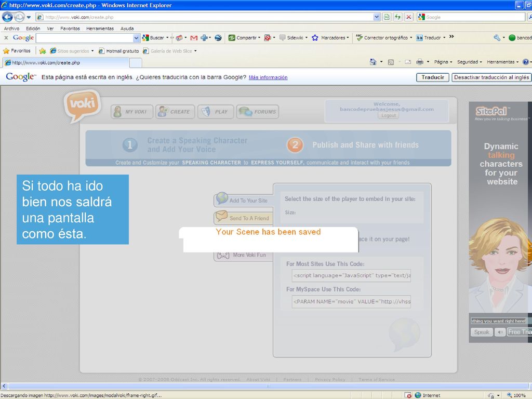Click the globe icon in Google toolbar
This screenshot has height=399, width=532.
(x=218, y=37)
